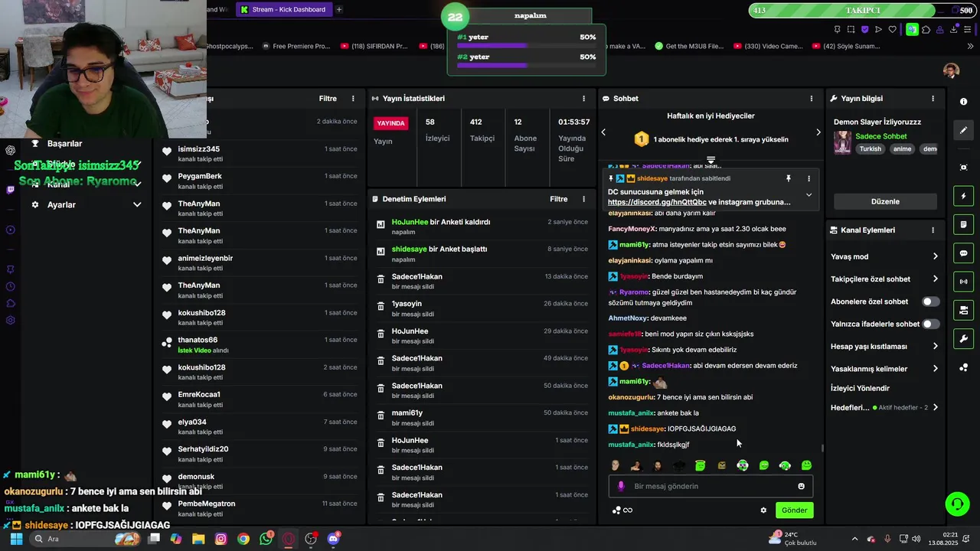Toggle Abonelere özel sohbet switch
Screen dimensions: 980x551
click(930, 302)
